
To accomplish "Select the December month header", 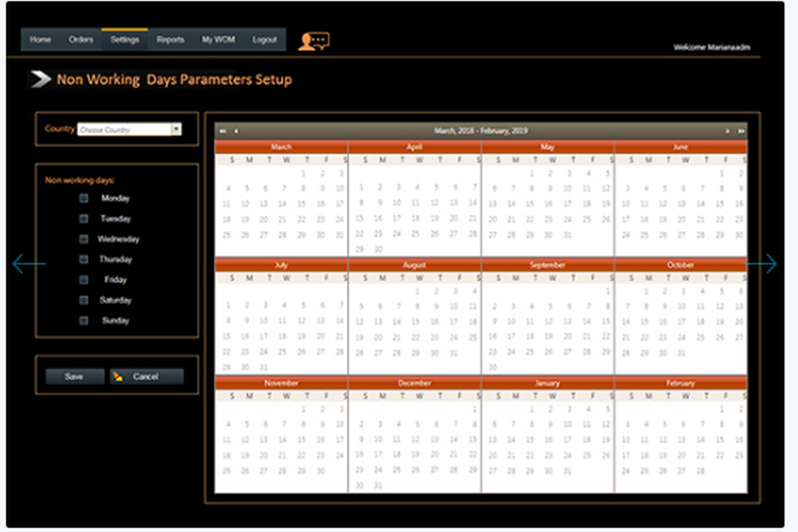I will tap(414, 383).
